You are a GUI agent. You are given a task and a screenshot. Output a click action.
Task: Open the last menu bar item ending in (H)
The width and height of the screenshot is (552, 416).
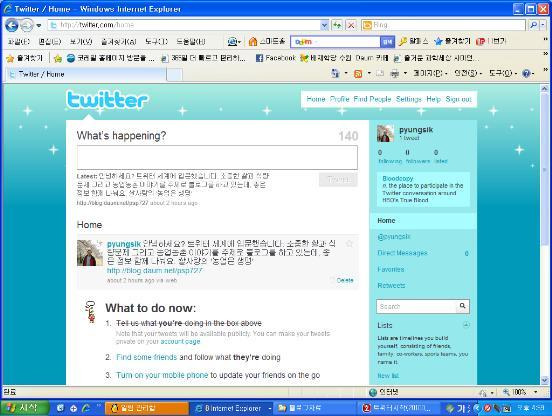pos(190,42)
